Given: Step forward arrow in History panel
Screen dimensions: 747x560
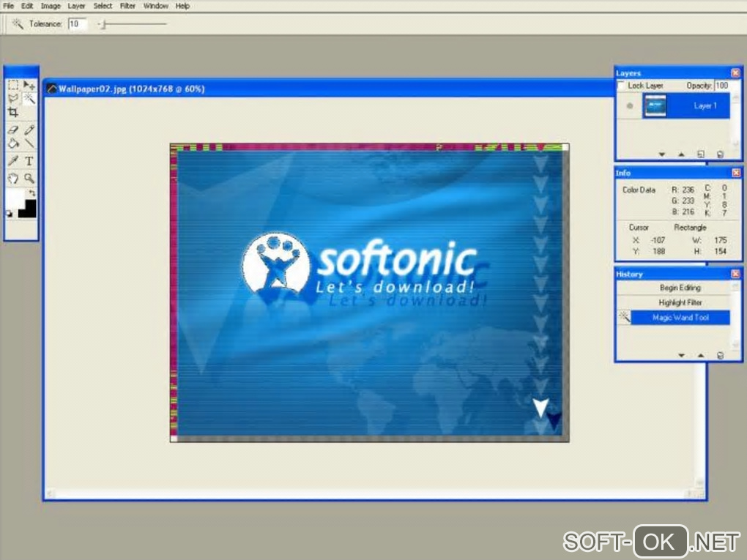Looking at the screenshot, I should [700, 355].
